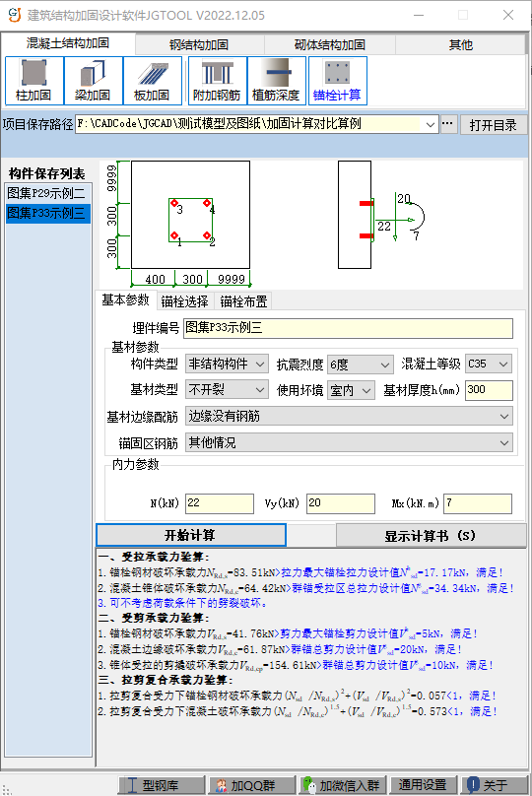
Task: Open the 关于 about dialog
Action: click(493, 785)
